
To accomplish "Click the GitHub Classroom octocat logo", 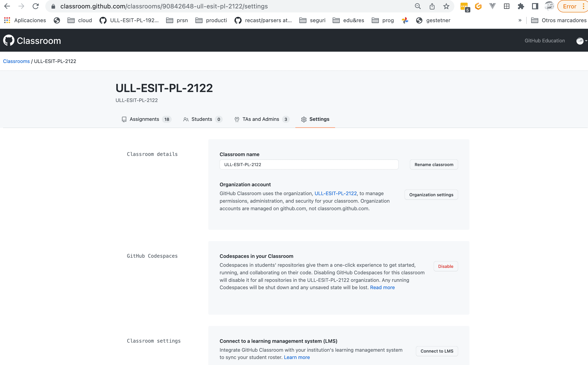I will 9,40.
